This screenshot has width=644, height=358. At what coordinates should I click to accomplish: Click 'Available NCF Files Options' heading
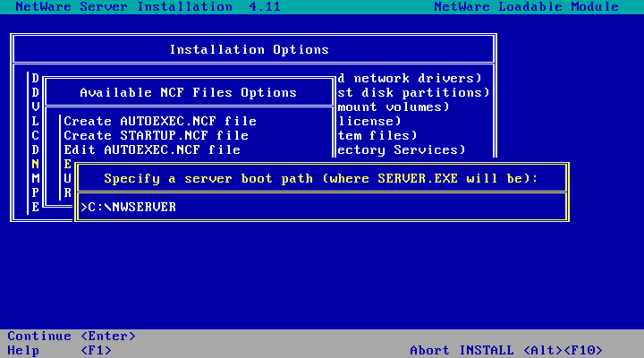[x=188, y=92]
